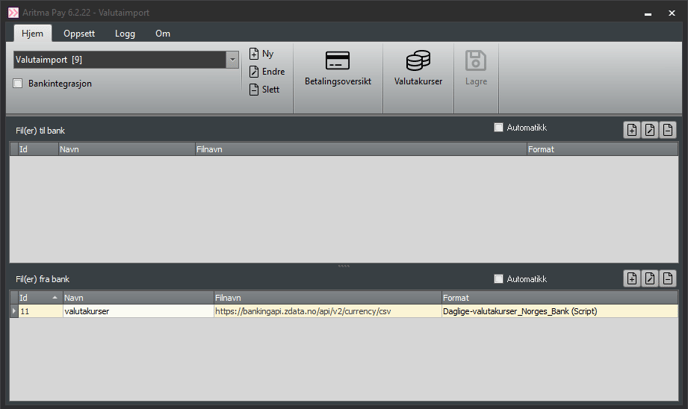Open Valutakurser exchange rates
The height and width of the screenshot is (409, 688).
[418, 68]
